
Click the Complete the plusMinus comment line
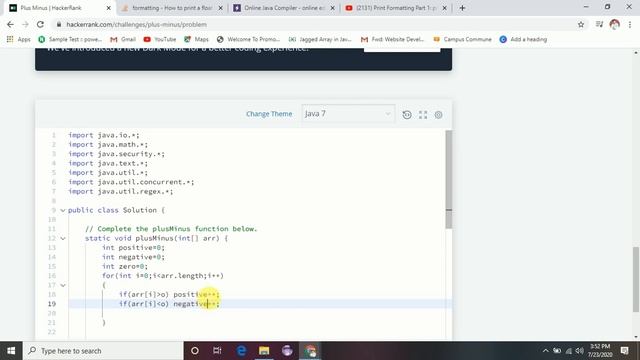171,229
